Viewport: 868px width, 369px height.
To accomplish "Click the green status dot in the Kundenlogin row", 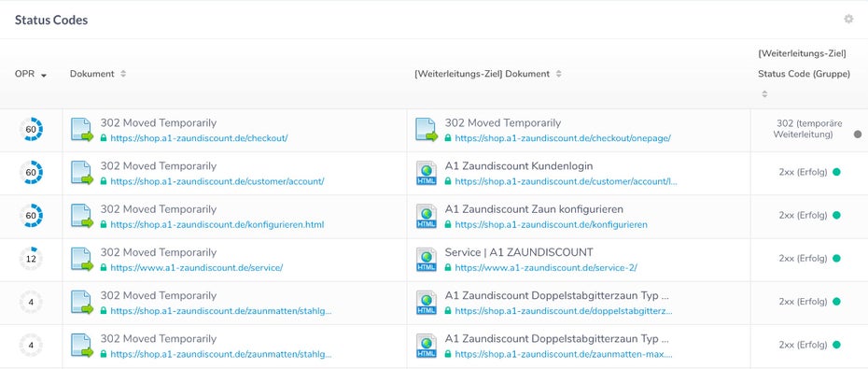I will [x=836, y=172].
